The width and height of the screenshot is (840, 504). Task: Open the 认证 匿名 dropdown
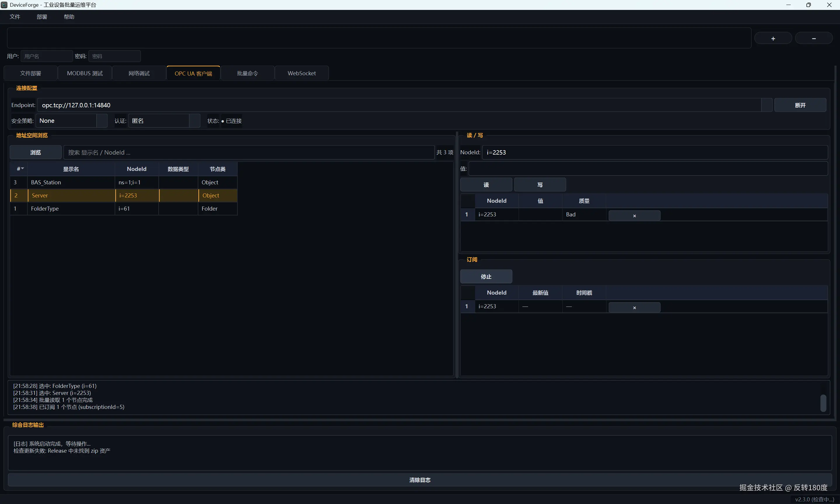[x=164, y=120]
